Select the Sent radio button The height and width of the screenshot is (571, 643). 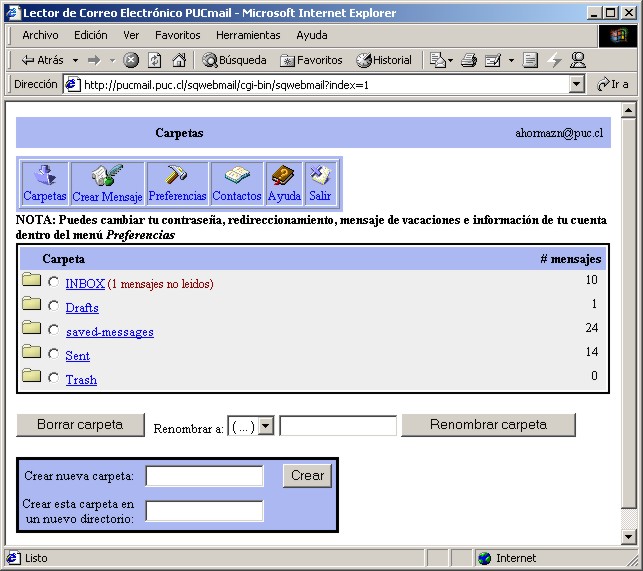[x=53, y=354]
